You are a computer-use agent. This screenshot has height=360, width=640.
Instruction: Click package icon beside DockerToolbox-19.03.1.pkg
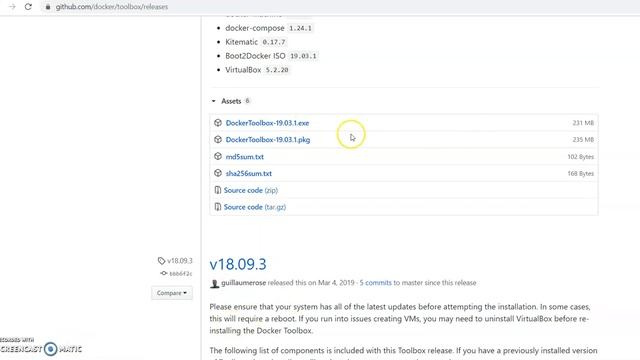pyautogui.click(x=218, y=140)
